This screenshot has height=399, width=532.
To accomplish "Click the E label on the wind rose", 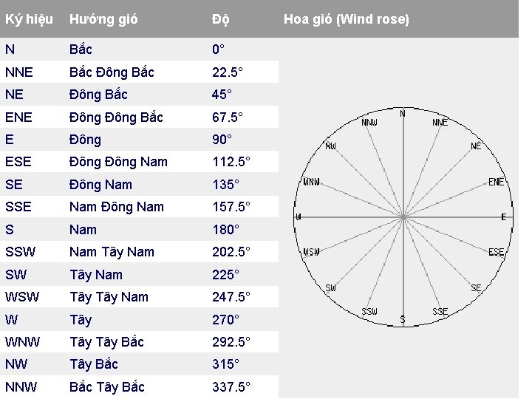I will [x=503, y=217].
